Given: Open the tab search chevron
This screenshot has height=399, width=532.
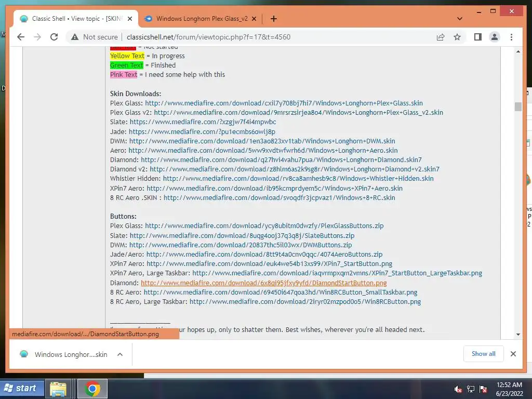Looking at the screenshot, I should (460, 19).
